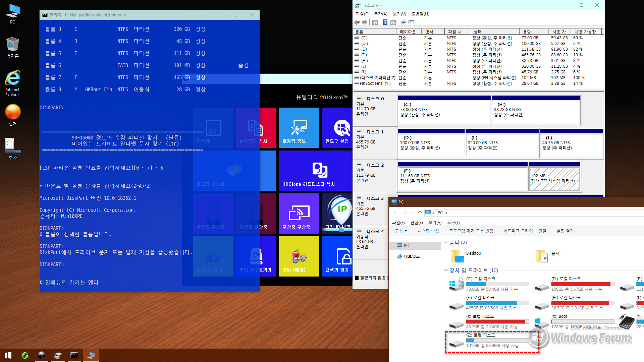Click the recent locations dropdown arrow in explorer

[413, 213]
